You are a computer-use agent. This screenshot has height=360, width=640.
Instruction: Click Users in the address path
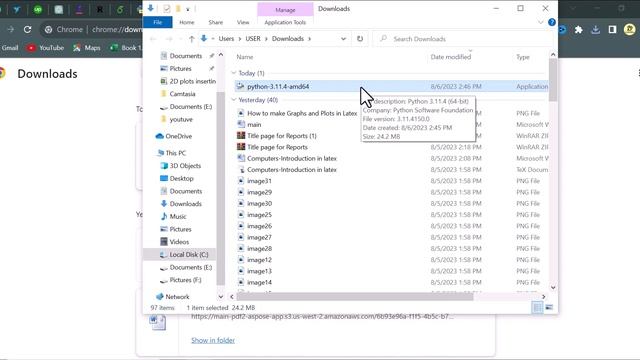click(x=226, y=39)
